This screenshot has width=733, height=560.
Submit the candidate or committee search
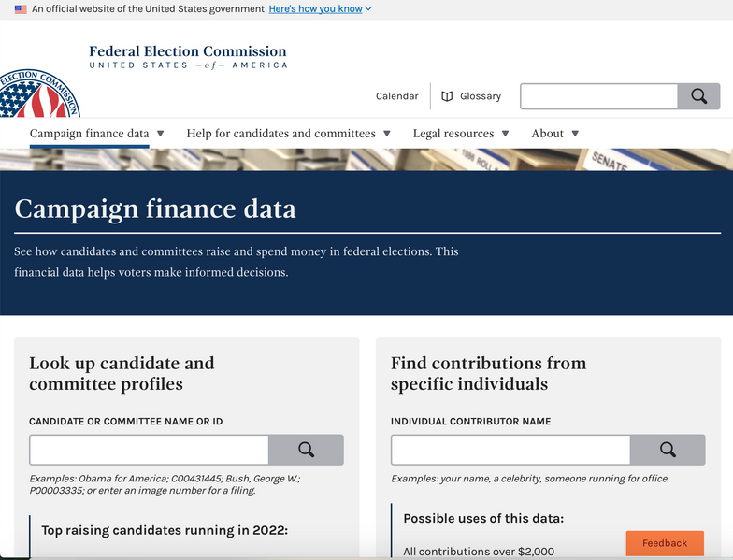(306, 450)
